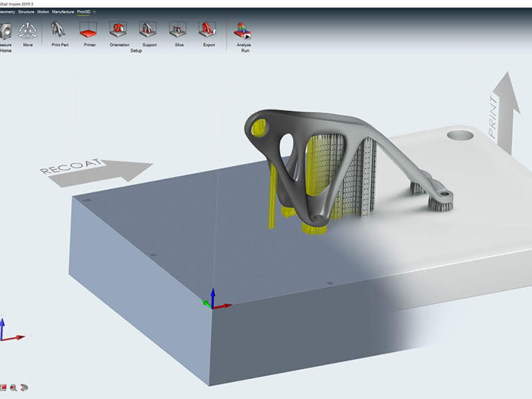Click the Export tool icon
This screenshot has height=399, width=532.
pos(207,29)
